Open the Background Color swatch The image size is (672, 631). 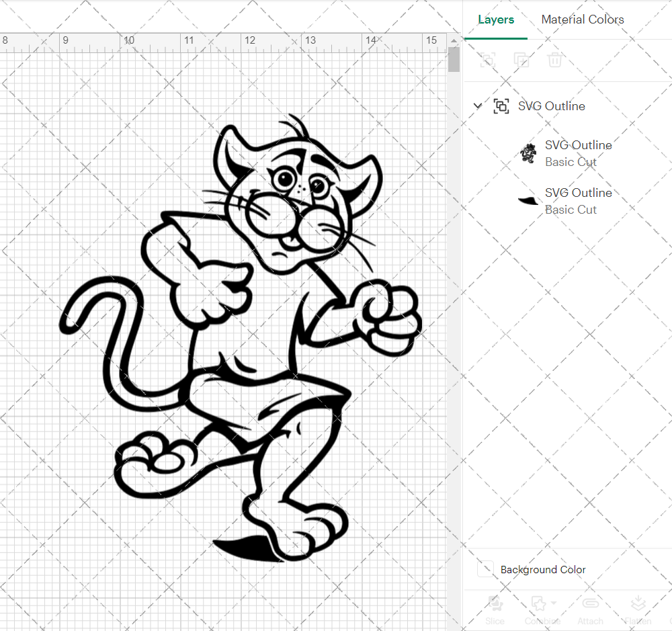pos(486,569)
